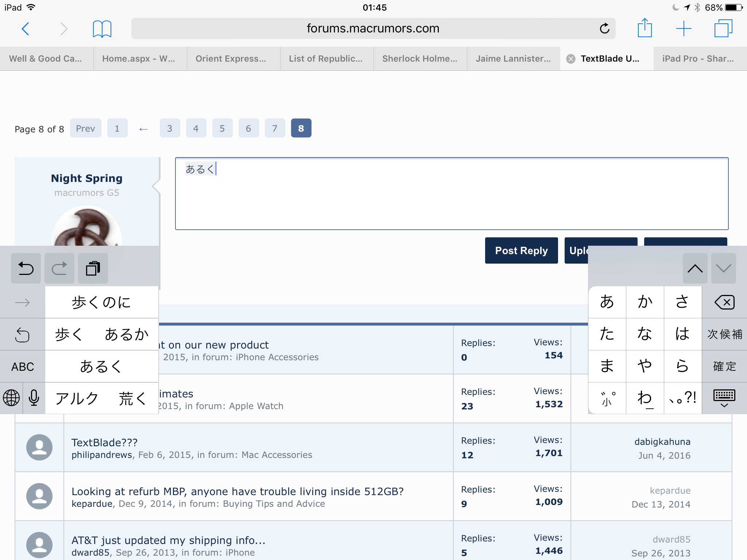Start dictation with the microphone key
Viewport: 747px width, 560px height.
click(x=34, y=398)
